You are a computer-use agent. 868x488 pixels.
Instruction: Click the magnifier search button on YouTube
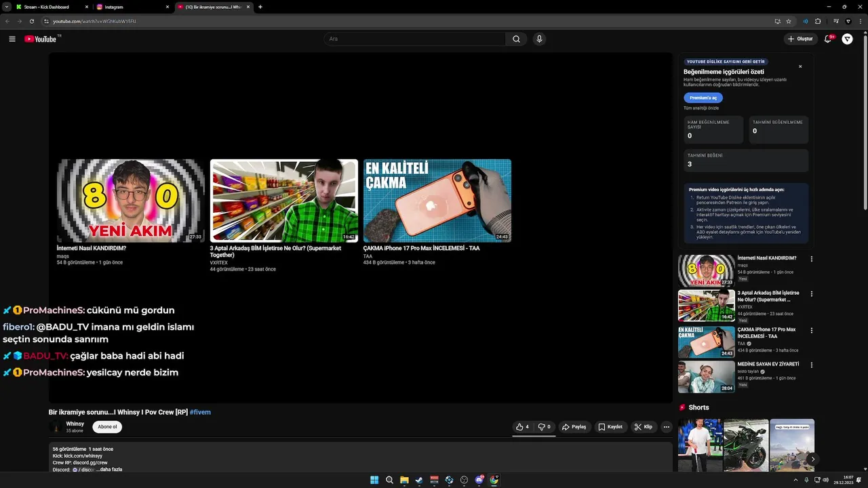[516, 39]
